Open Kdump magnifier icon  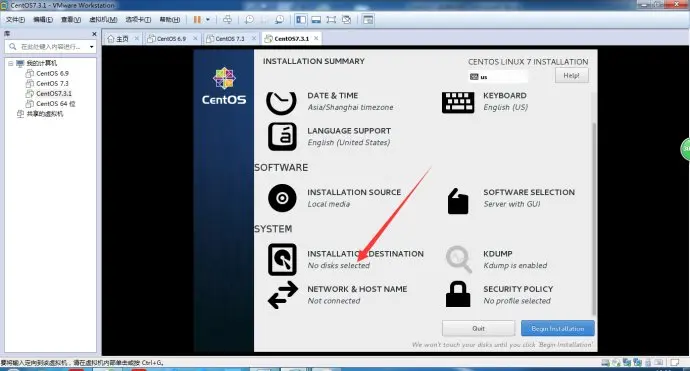(458, 259)
